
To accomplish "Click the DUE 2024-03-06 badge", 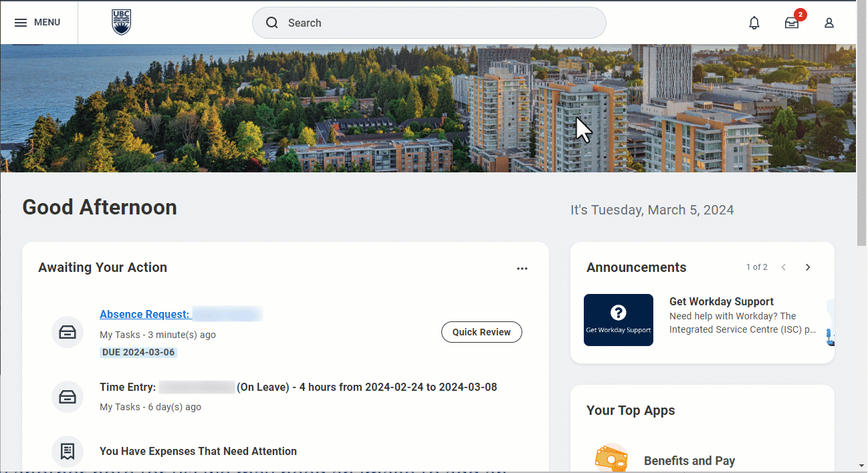I will pos(138,352).
